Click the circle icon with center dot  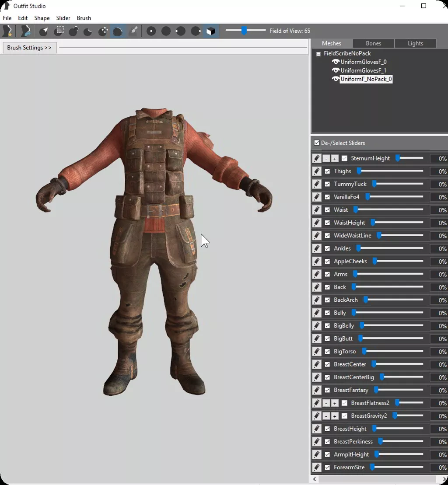(x=151, y=31)
